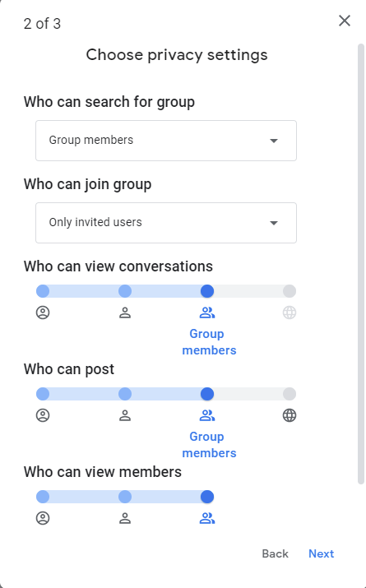This screenshot has width=366, height=588.
Task: Click Group members label under Who can post
Action: pyautogui.click(x=209, y=445)
